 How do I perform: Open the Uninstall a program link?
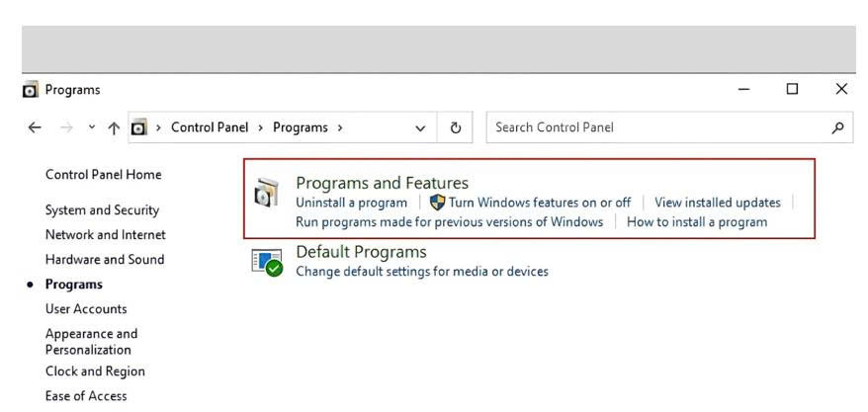click(x=352, y=203)
